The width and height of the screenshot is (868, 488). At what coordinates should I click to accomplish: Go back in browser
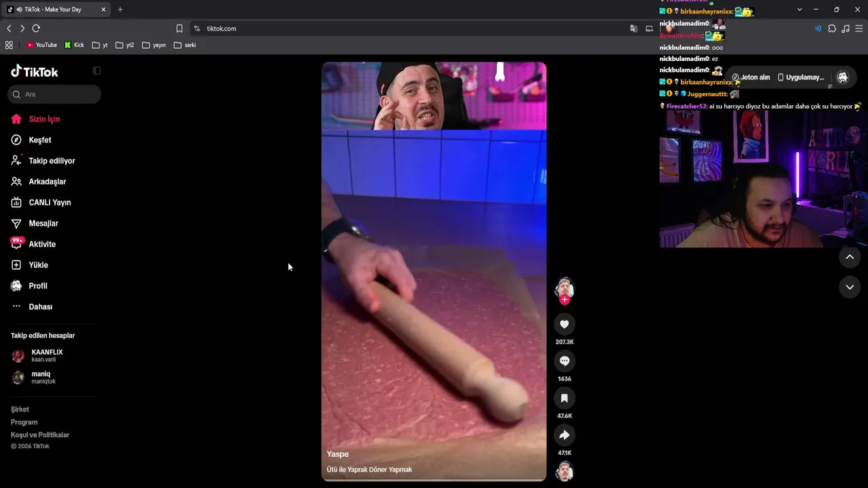9,28
